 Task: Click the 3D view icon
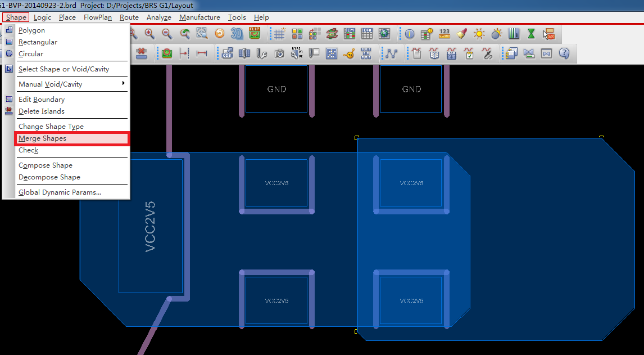[237, 34]
